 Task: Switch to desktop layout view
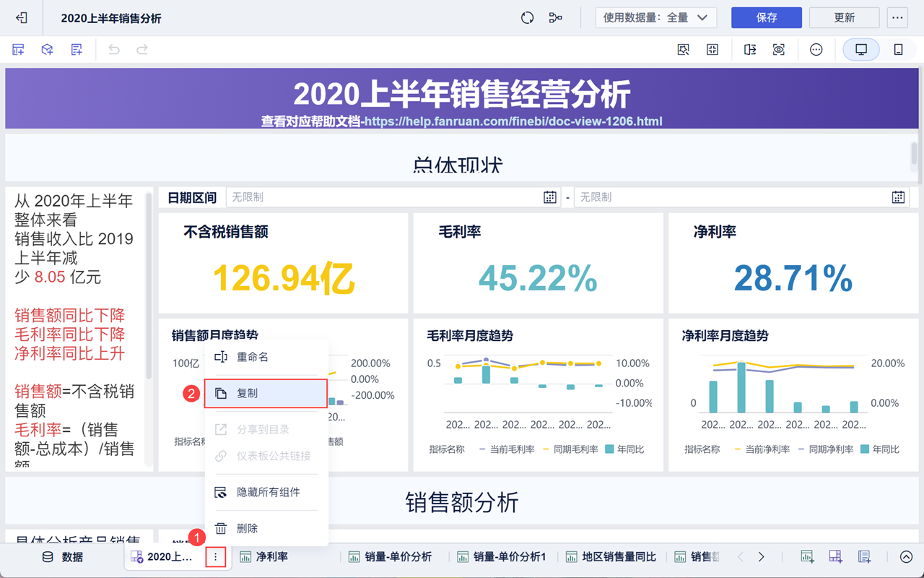(x=861, y=50)
